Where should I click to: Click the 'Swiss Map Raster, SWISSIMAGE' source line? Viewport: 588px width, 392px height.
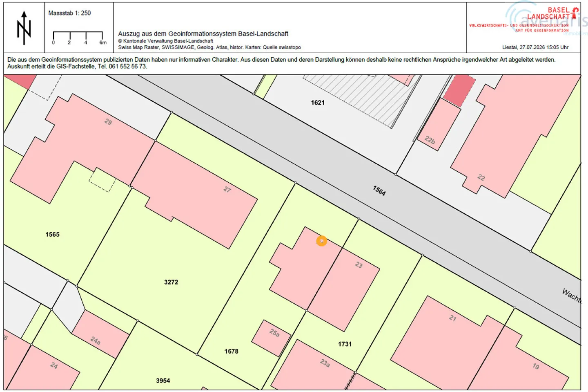click(x=209, y=47)
